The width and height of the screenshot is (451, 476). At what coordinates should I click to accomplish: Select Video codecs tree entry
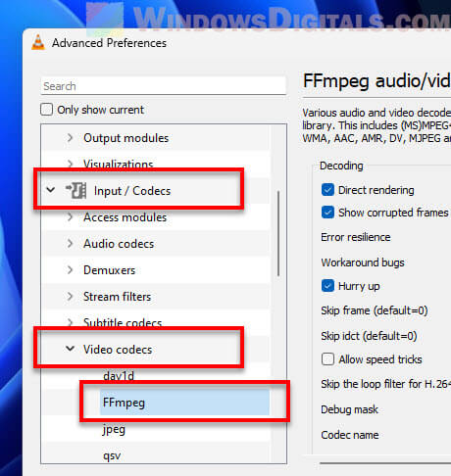118,350
